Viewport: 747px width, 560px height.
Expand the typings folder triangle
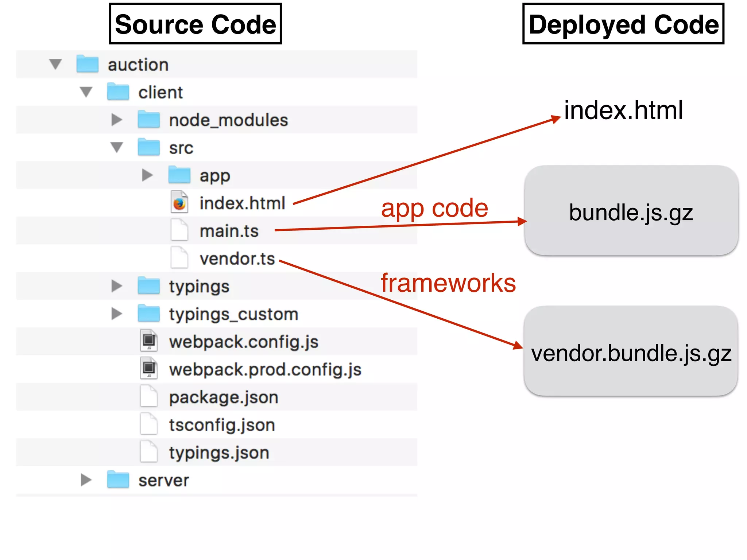tap(117, 286)
